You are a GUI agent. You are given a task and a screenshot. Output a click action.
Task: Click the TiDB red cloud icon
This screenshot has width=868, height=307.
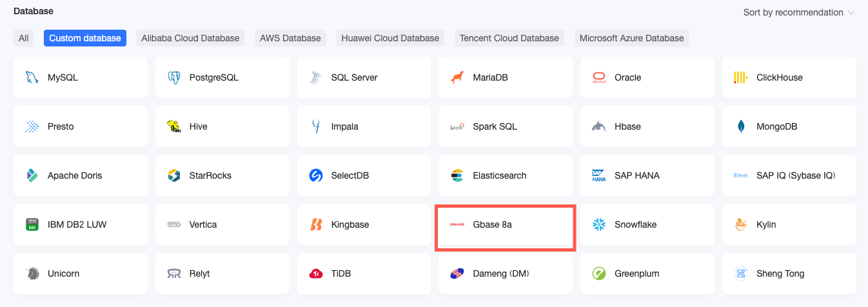point(315,273)
